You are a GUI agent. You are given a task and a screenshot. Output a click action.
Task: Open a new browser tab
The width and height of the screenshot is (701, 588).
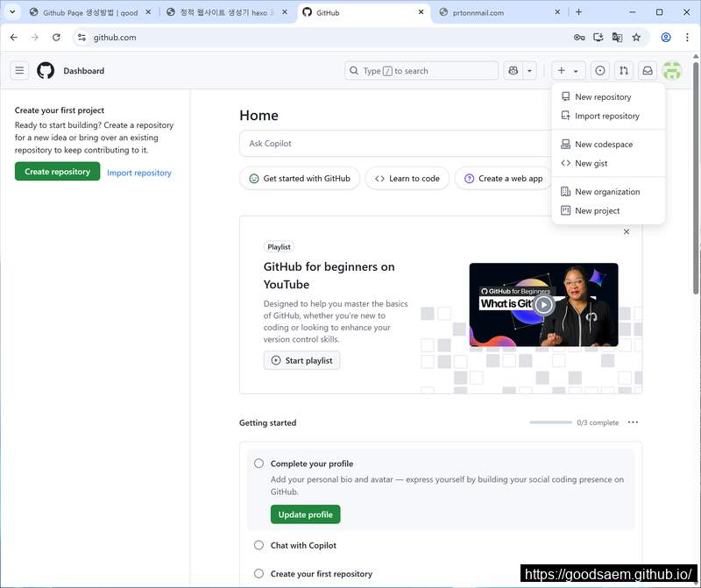[x=578, y=12]
